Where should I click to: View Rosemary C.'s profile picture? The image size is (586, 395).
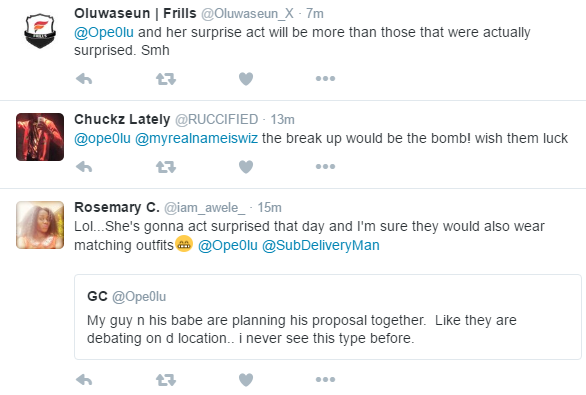coord(40,225)
